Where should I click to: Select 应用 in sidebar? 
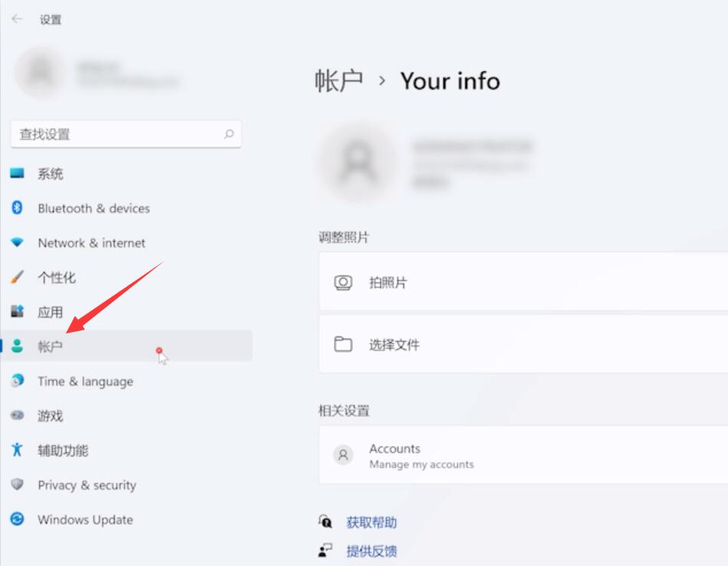126,311
